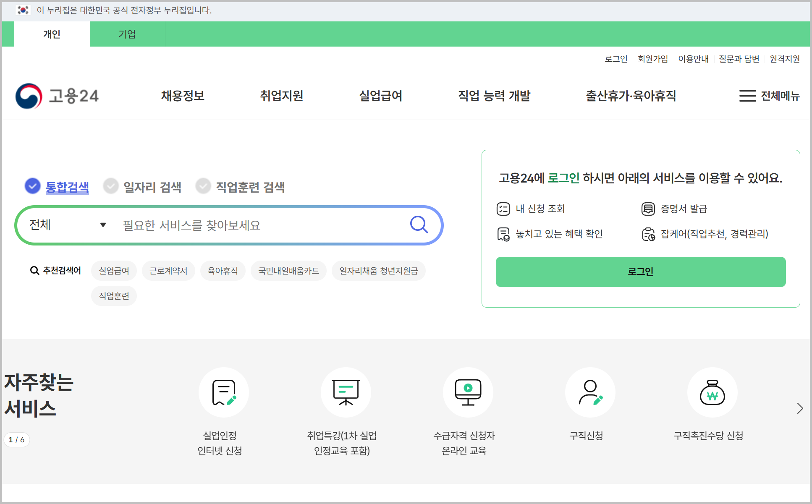Select 직업훈련 검색 radio option
Viewport: 812px width, 504px height.
tap(203, 186)
